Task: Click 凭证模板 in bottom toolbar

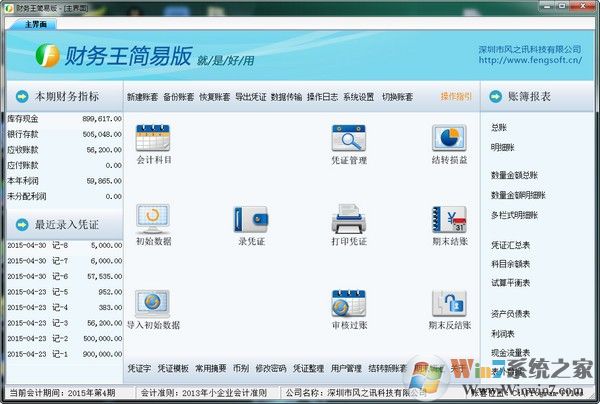Action: click(173, 368)
